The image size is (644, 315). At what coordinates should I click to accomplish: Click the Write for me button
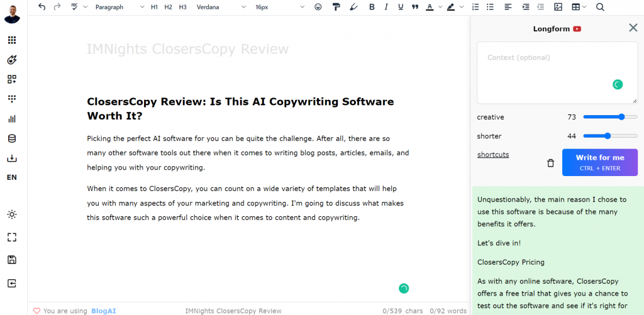coord(599,162)
